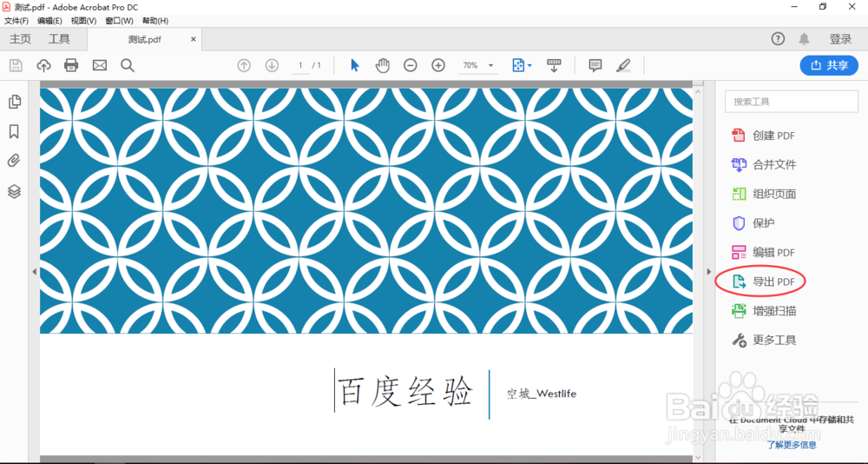Open the layers panel

coord(15,192)
